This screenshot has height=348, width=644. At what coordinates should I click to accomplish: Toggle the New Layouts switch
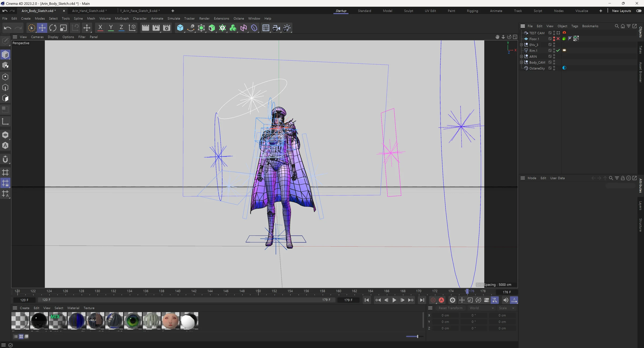pos(639,11)
